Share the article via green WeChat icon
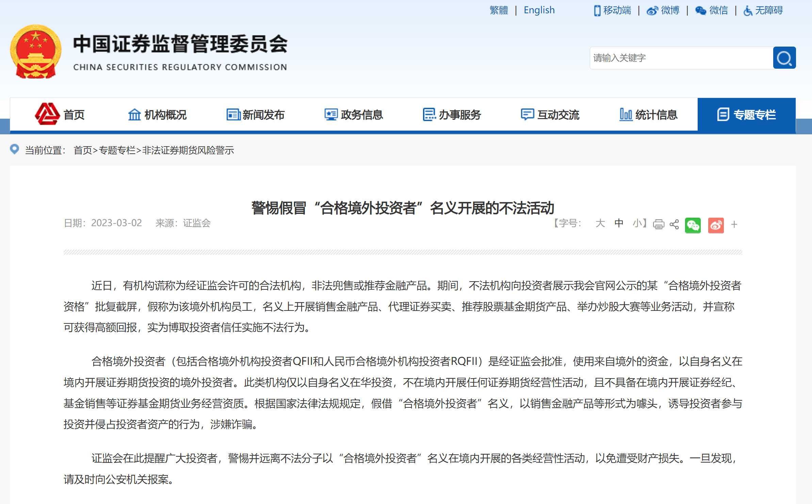This screenshot has height=504, width=812. point(693,225)
